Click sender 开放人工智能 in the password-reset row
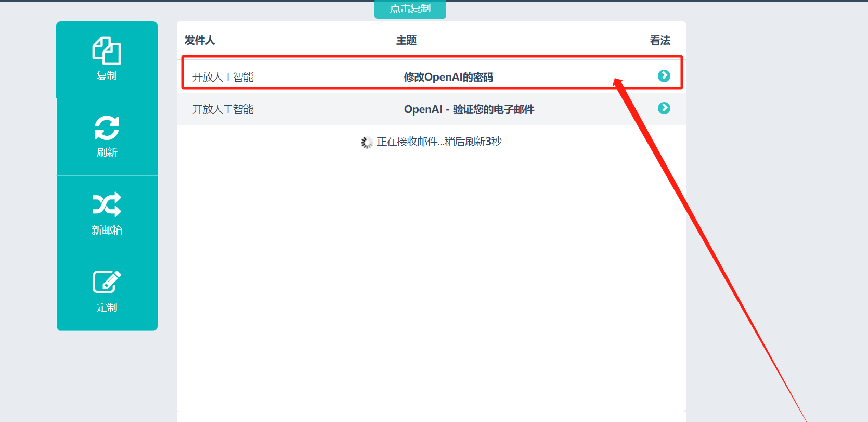This screenshot has height=422, width=868. [223, 77]
